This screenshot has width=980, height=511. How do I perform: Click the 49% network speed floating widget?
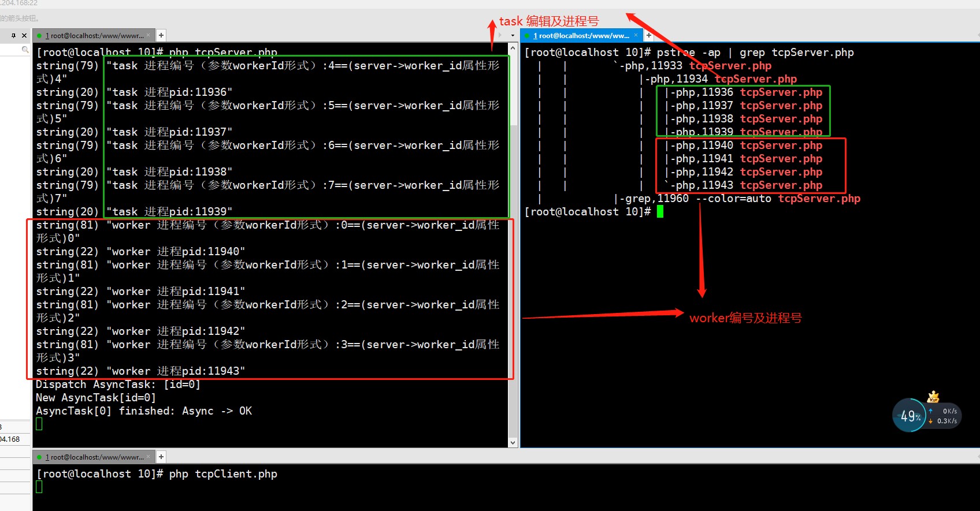(927, 415)
